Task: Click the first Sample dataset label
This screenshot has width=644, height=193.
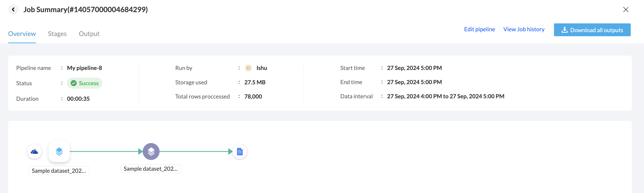Action: 59,171
